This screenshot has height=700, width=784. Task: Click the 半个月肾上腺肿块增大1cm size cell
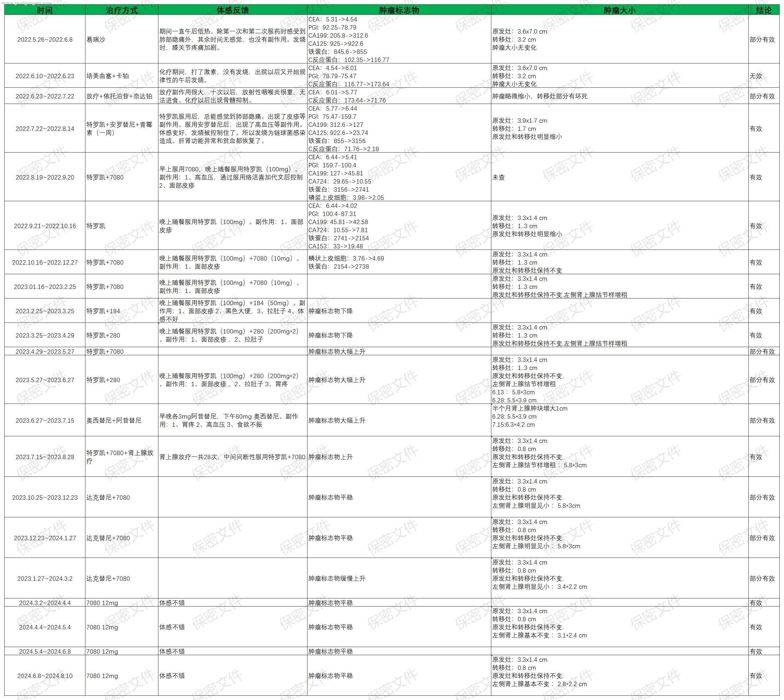(x=619, y=420)
